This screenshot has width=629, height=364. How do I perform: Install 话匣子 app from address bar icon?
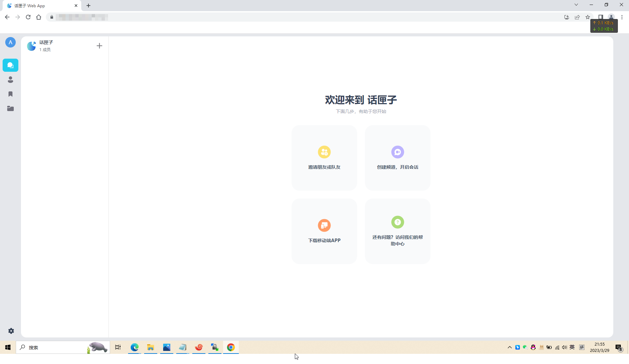[x=566, y=17]
